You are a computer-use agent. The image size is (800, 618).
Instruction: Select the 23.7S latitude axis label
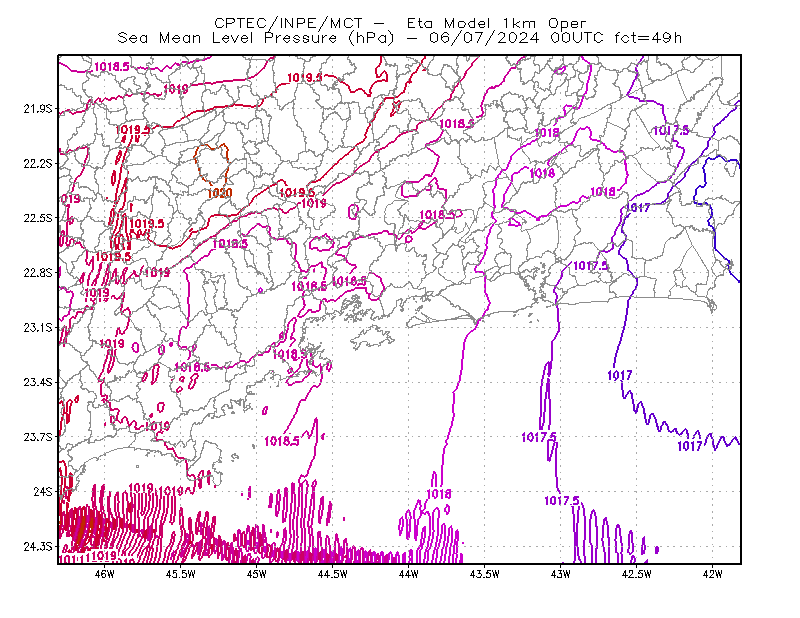pyautogui.click(x=38, y=437)
